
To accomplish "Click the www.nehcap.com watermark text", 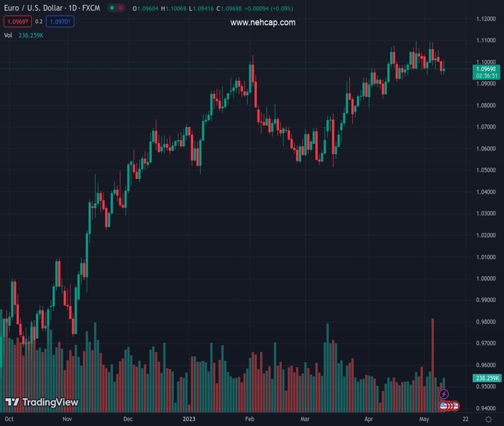I will pyautogui.click(x=263, y=23).
